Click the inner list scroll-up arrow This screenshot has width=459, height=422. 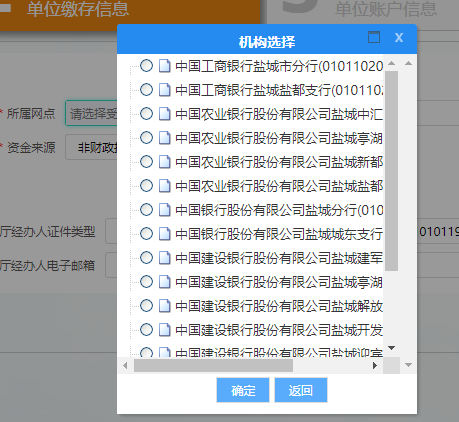[392, 63]
